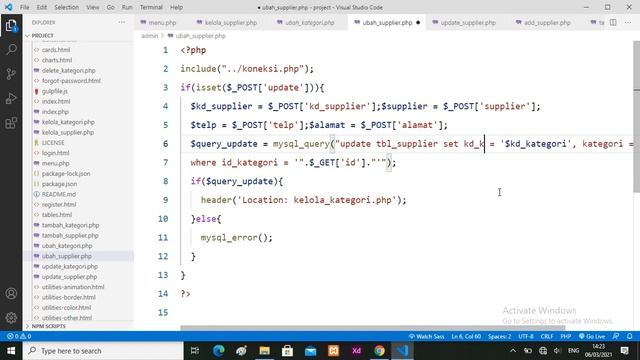The height and width of the screenshot is (360, 640).
Task: Open Microsoft Store from taskbar
Action: point(287,351)
